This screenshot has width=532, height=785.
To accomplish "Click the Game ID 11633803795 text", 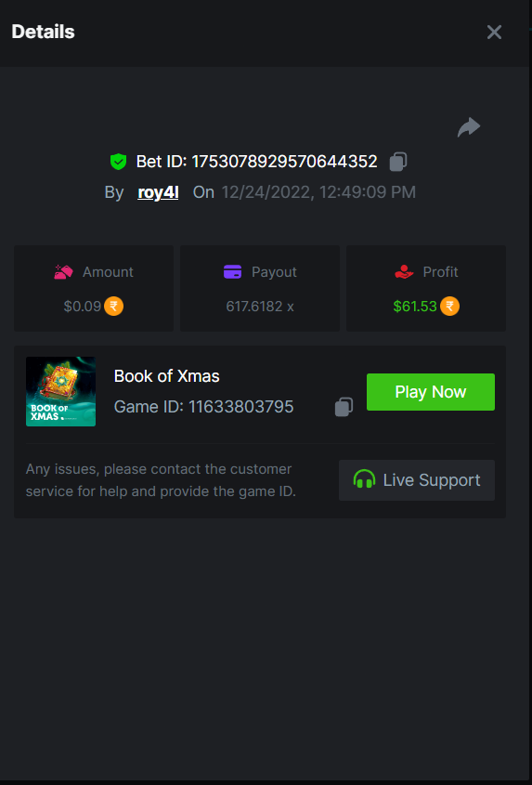I will pos(203,407).
